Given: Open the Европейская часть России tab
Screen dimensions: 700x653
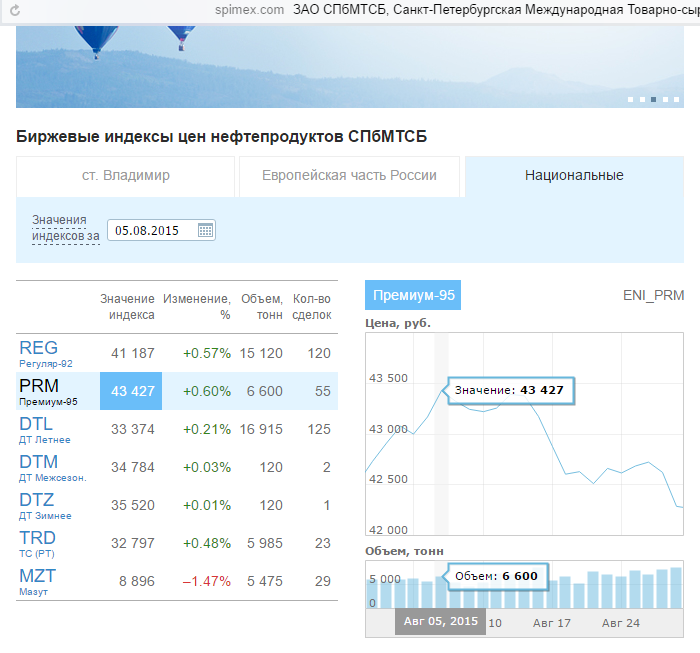Looking at the screenshot, I should point(349,176).
